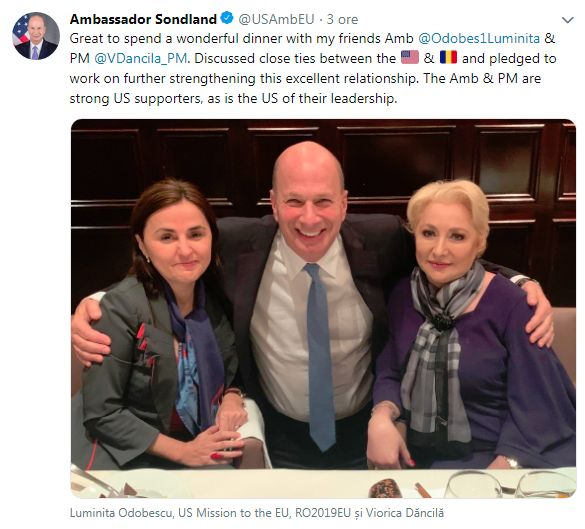Click the Ambassador Sondland display name
This screenshot has width=585, height=529.
143,19
